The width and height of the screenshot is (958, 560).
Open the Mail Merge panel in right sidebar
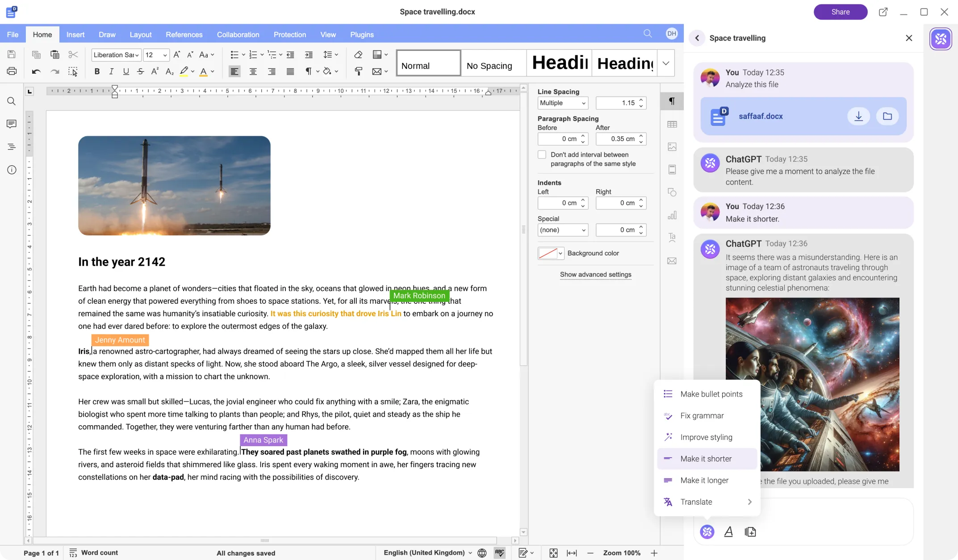coord(672,260)
